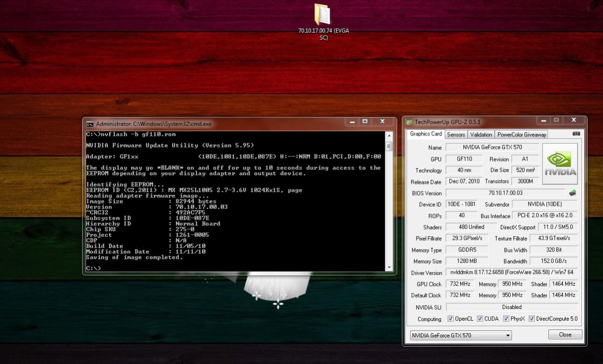Click the cmd window scrollbar down arrow

tap(389, 267)
